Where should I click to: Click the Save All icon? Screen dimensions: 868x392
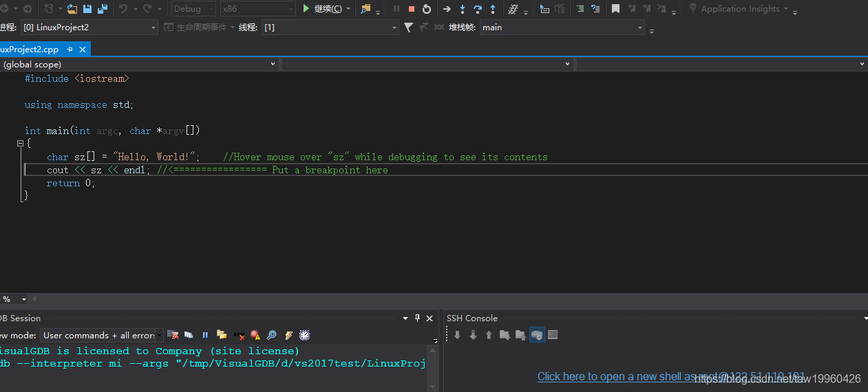pos(103,9)
